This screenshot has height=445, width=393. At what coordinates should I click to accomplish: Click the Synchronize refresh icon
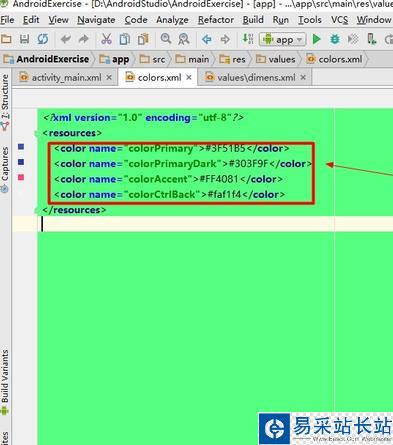pyautogui.click(x=43, y=39)
